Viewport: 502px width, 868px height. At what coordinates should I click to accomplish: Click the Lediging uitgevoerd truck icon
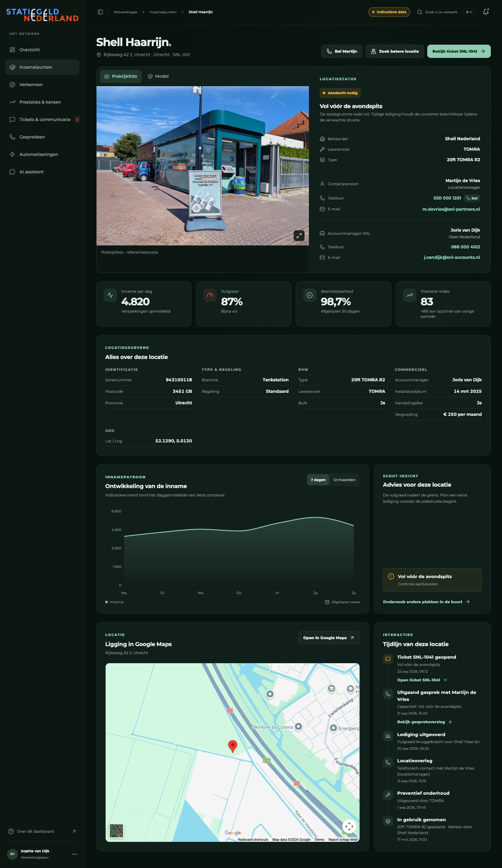tap(388, 736)
